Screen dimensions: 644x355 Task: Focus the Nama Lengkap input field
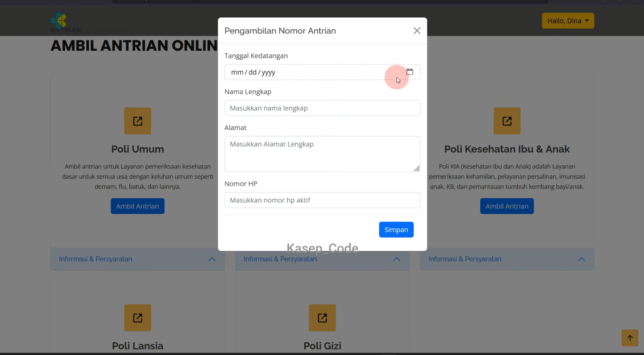coord(322,108)
